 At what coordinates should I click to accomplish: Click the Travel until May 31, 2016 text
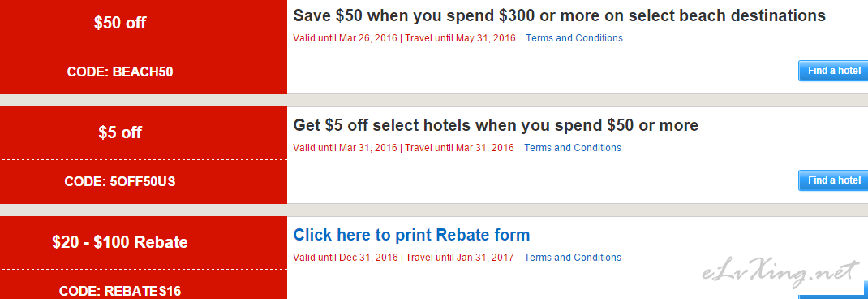click(459, 38)
